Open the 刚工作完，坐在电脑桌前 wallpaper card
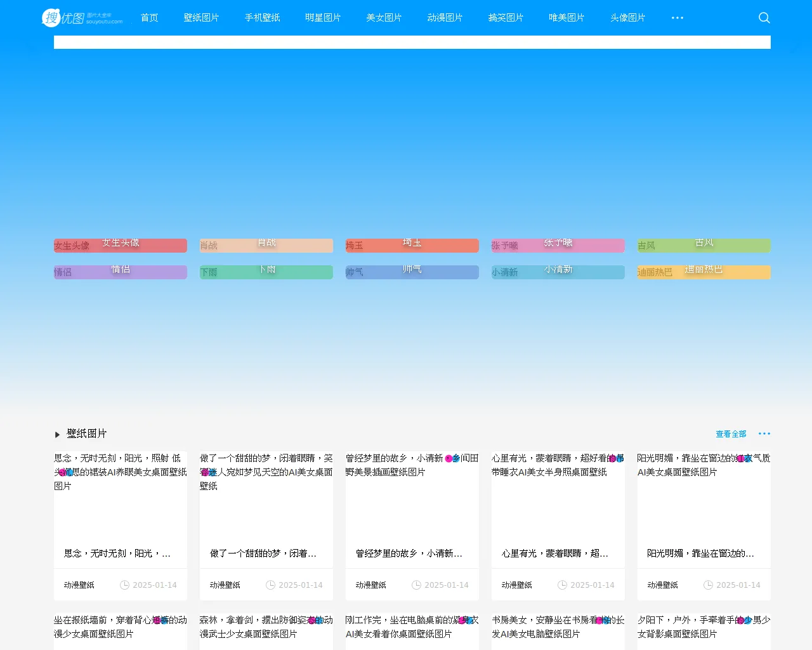Image resolution: width=812 pixels, height=650 pixels. coord(412,632)
